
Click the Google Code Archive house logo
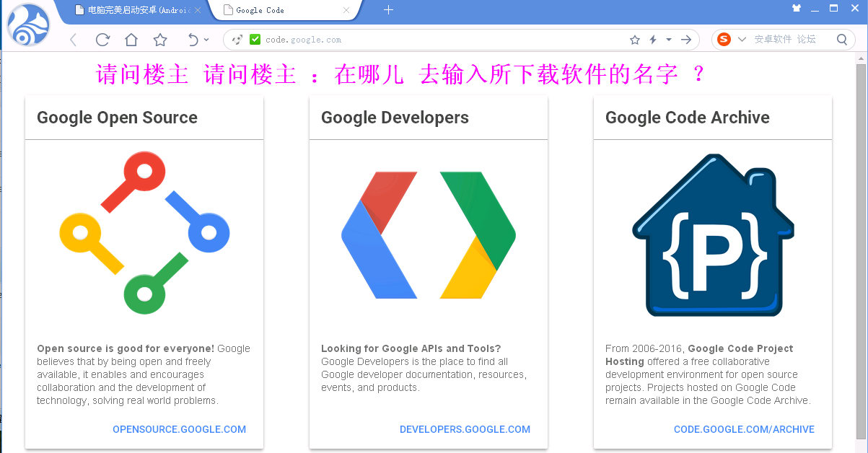tap(713, 235)
